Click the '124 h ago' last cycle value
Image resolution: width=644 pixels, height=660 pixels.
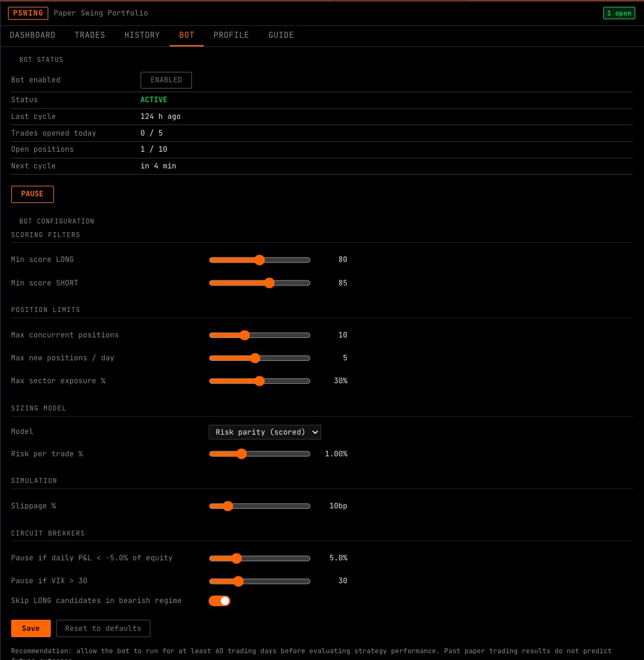point(160,116)
